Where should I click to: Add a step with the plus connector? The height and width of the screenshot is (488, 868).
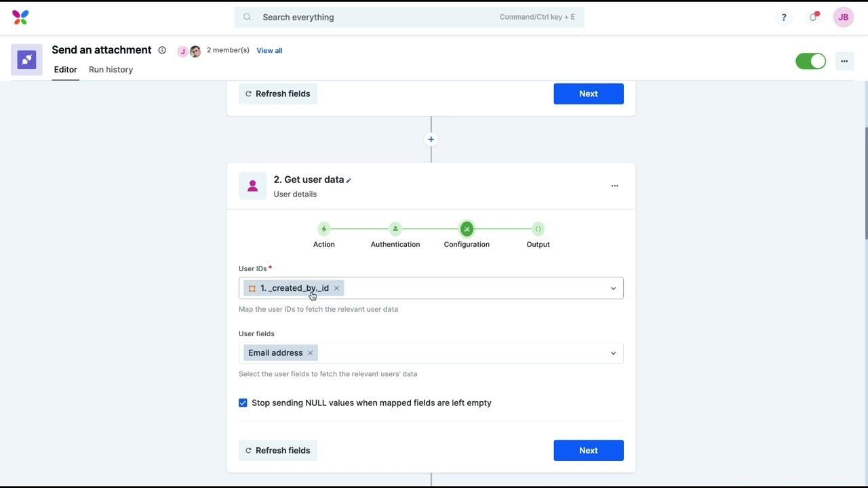click(x=431, y=140)
